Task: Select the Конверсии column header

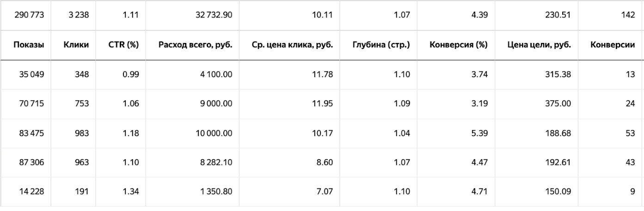Action: tap(613, 45)
